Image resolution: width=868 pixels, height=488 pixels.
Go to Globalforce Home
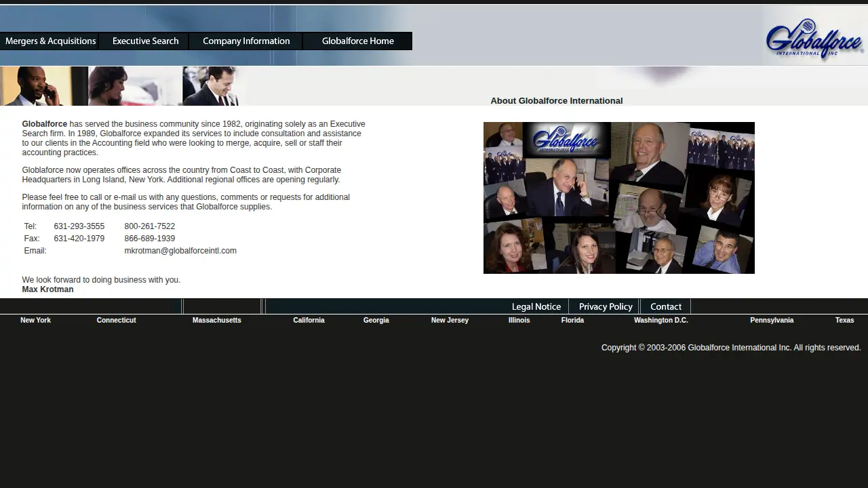click(x=357, y=41)
